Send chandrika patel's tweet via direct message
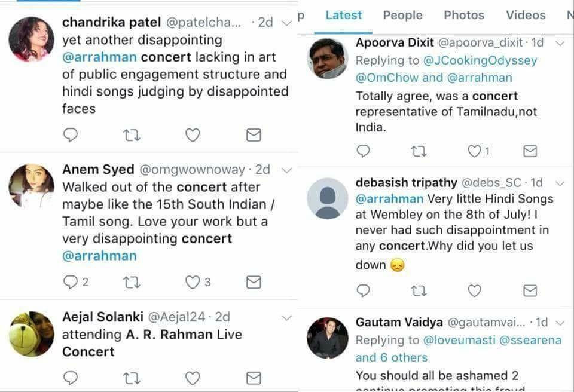Image resolution: width=574 pixels, height=392 pixels. tap(254, 135)
